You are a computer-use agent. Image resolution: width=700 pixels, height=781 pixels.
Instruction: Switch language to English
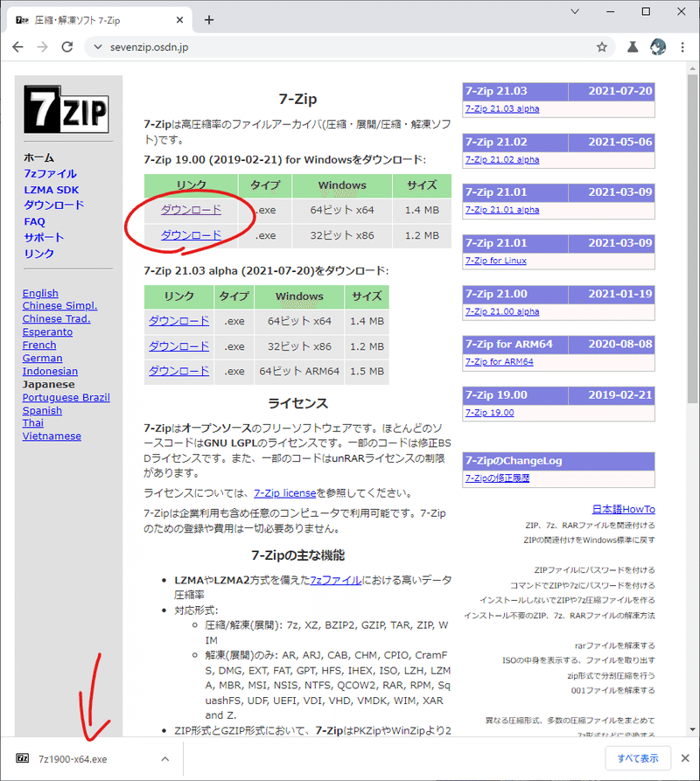coord(40,293)
